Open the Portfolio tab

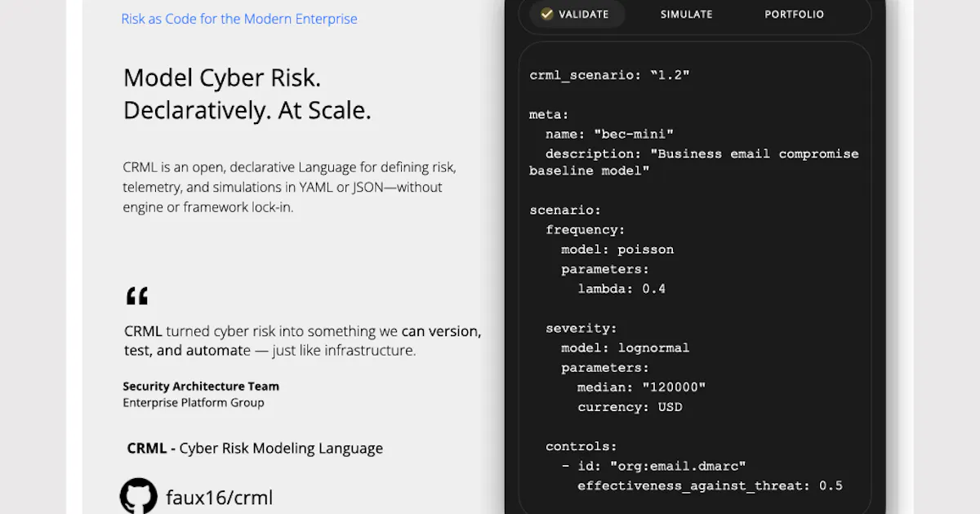pos(794,14)
